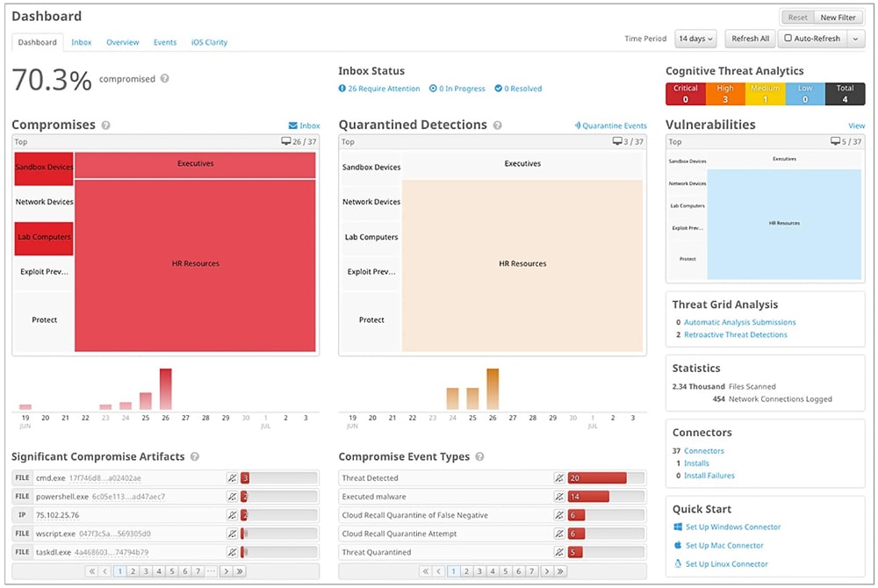Viewport: 878px width, 588px height.
Task: Switch to the Inbox tab
Action: coord(81,41)
